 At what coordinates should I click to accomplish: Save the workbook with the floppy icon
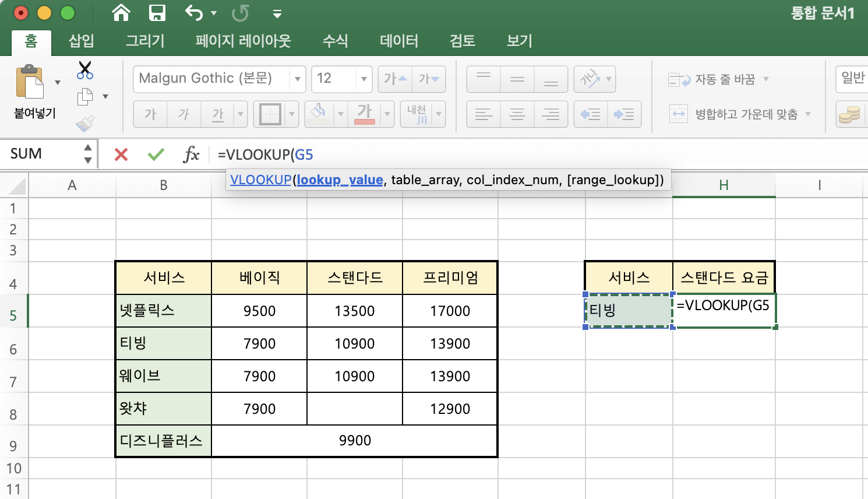pyautogui.click(x=157, y=12)
